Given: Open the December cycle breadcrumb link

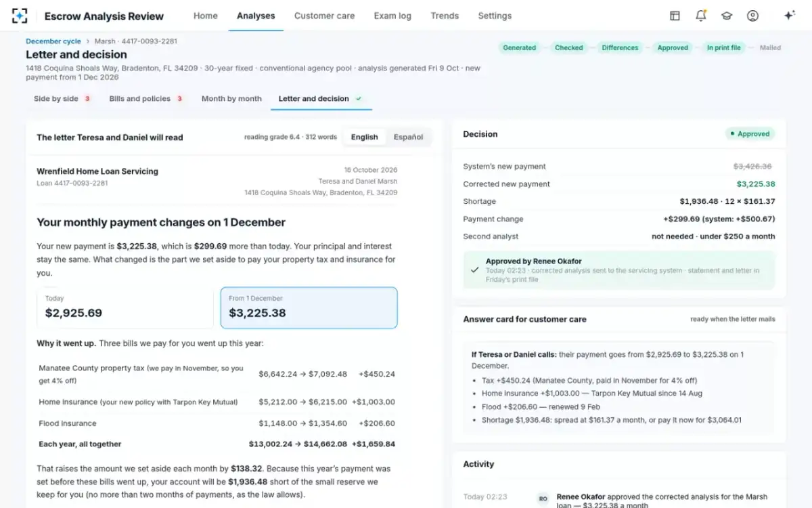Looking at the screenshot, I should click(53, 41).
